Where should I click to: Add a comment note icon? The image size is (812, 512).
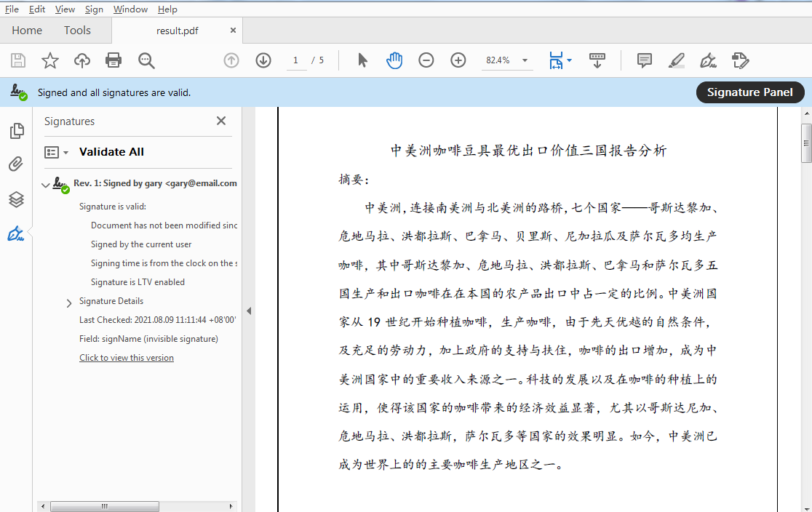click(644, 60)
